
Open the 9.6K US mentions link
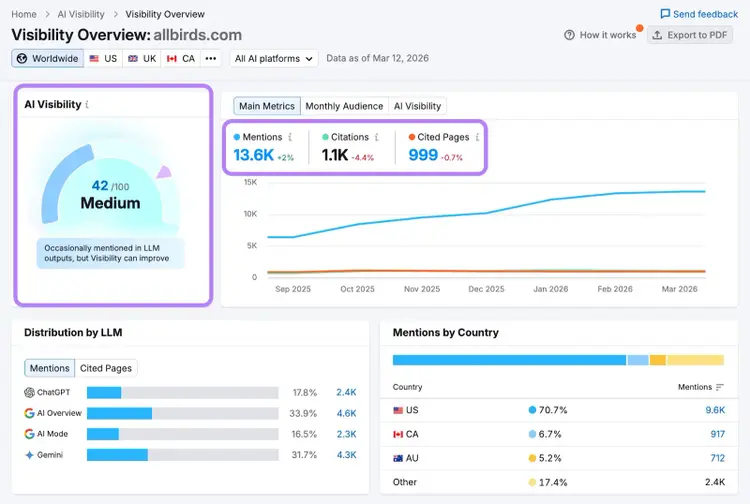(x=715, y=410)
